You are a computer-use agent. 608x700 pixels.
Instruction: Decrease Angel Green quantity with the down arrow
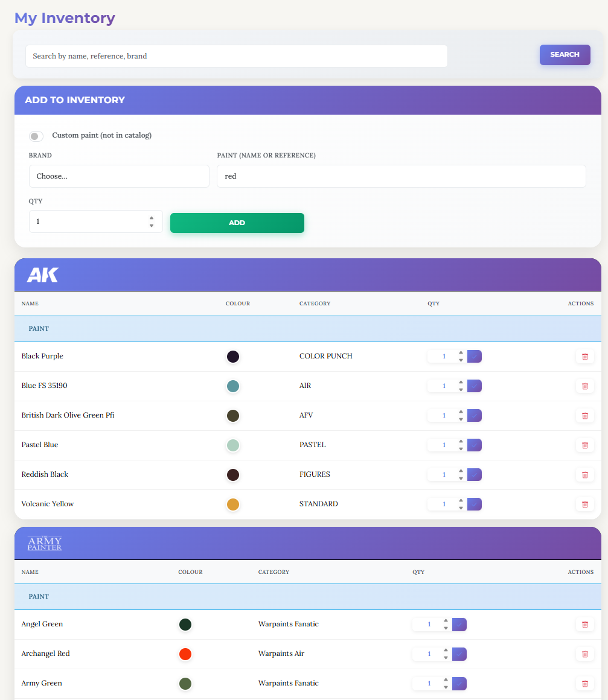(x=445, y=628)
